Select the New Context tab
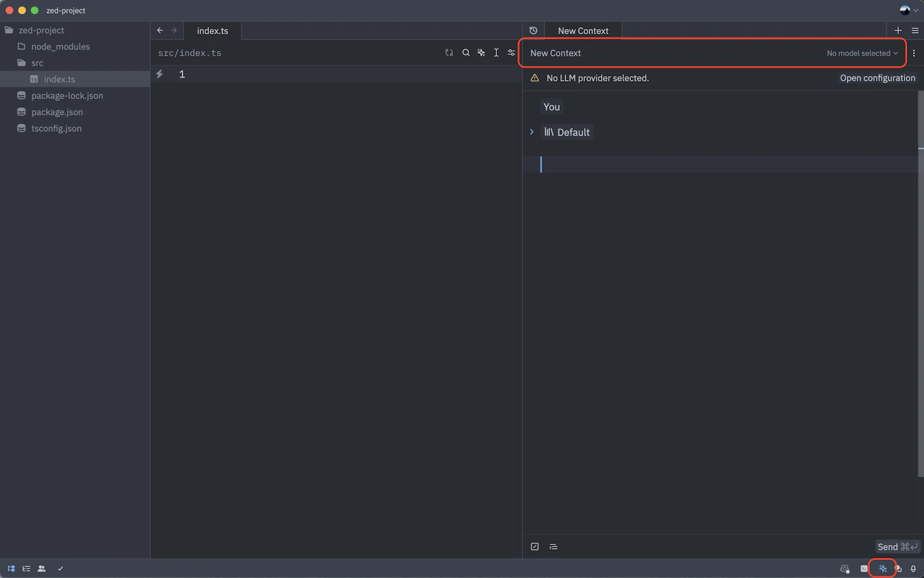This screenshot has height=578, width=924. click(x=582, y=30)
